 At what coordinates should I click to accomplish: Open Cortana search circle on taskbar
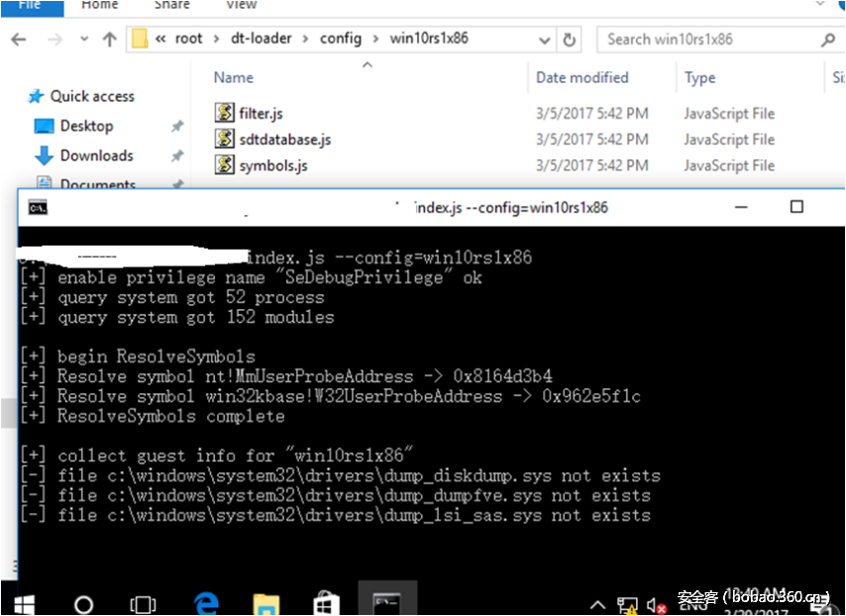(x=83, y=605)
